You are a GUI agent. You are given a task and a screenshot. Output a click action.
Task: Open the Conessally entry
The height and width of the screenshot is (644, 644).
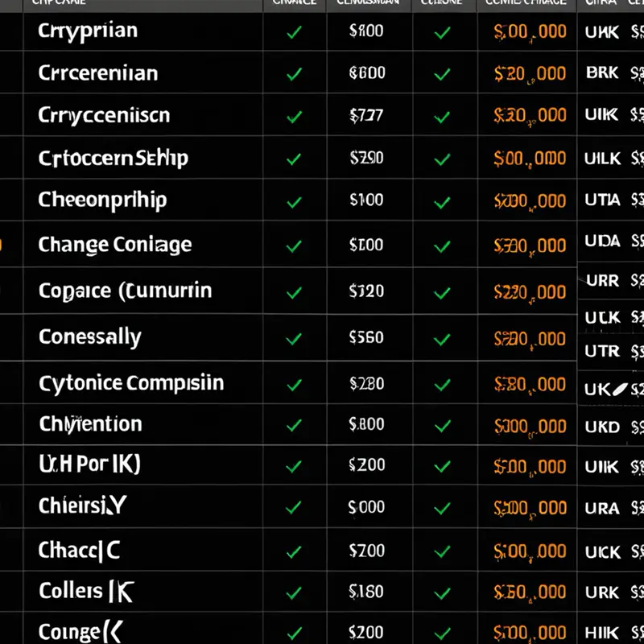[x=90, y=337]
